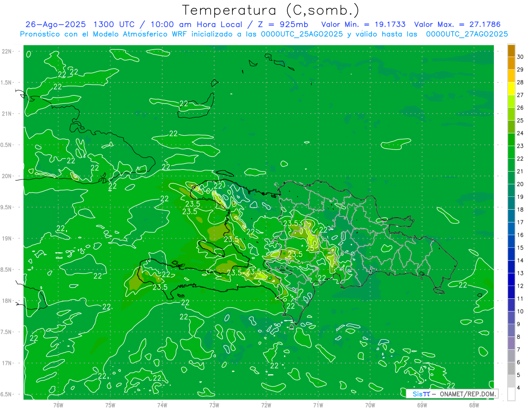Image resolution: width=532 pixels, height=411 pixels.
Task: Click legend value 27
Action: tap(520, 95)
